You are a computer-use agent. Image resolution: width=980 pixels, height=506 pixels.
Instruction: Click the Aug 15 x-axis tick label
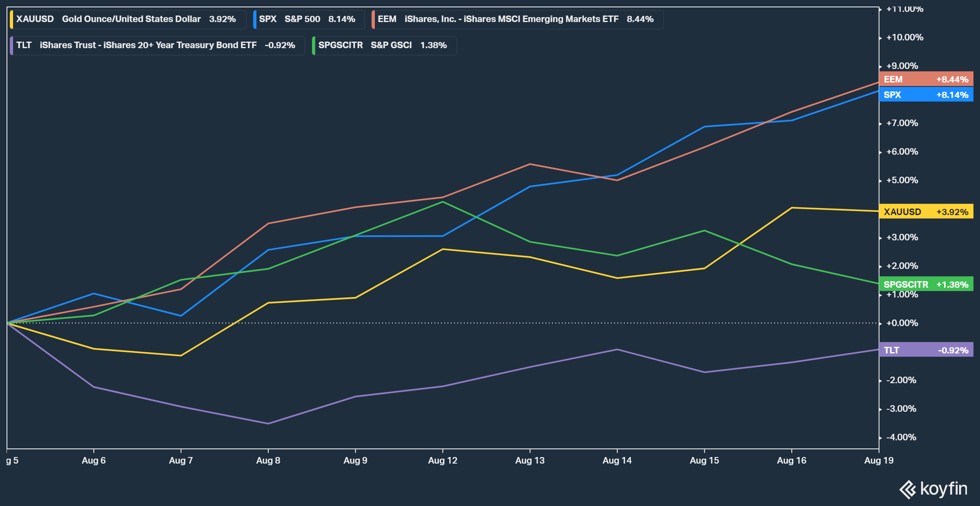point(704,460)
